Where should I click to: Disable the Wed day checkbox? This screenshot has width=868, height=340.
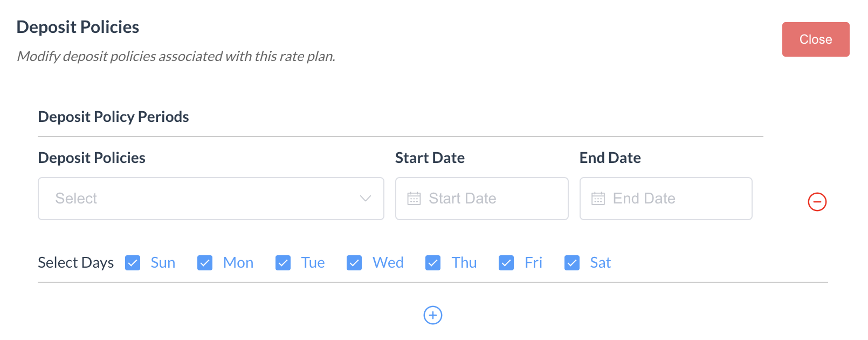pos(354,263)
